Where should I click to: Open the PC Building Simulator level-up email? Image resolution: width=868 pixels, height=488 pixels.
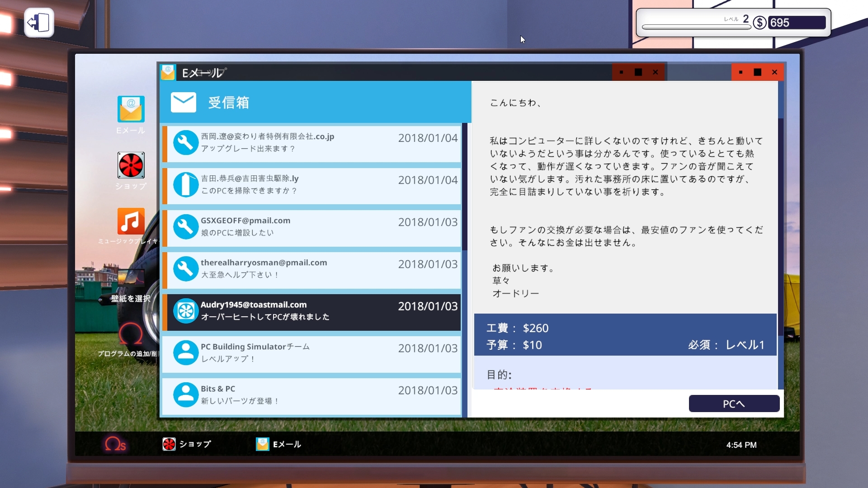pyautogui.click(x=312, y=353)
